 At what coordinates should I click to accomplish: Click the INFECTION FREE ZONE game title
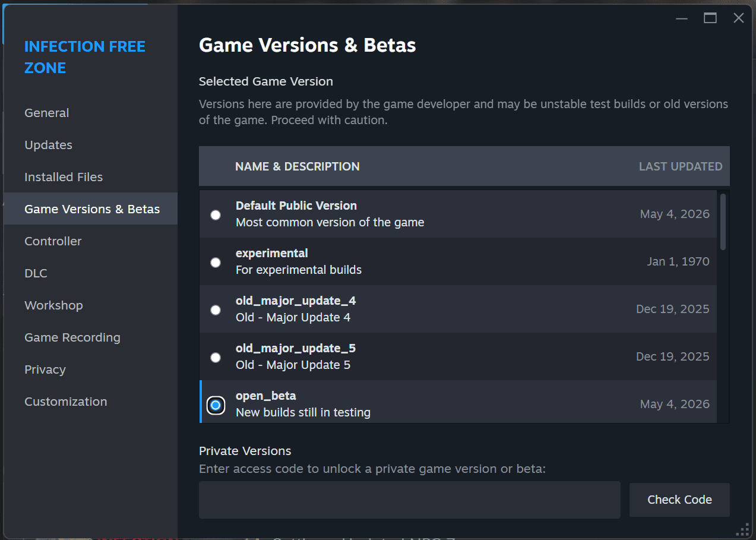pos(84,57)
